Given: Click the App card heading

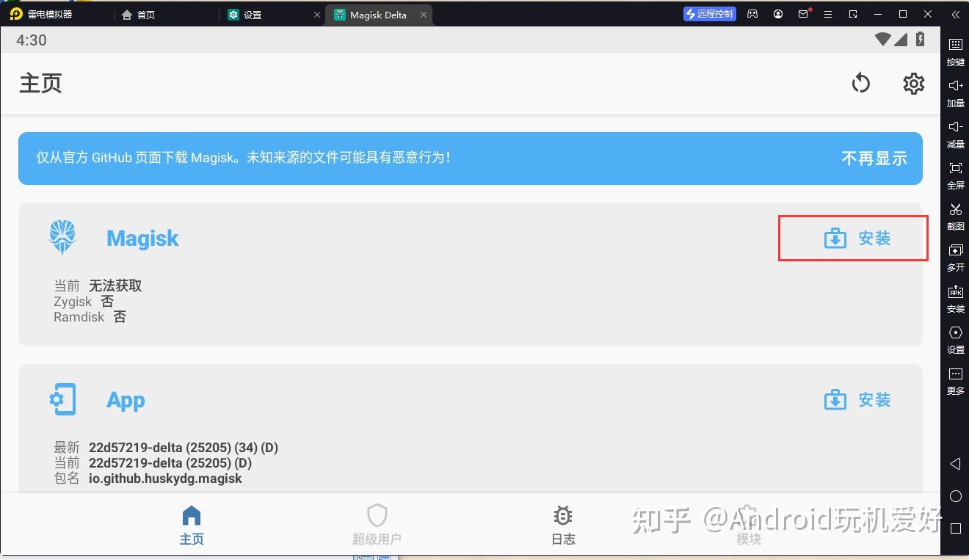Looking at the screenshot, I should point(126,400).
